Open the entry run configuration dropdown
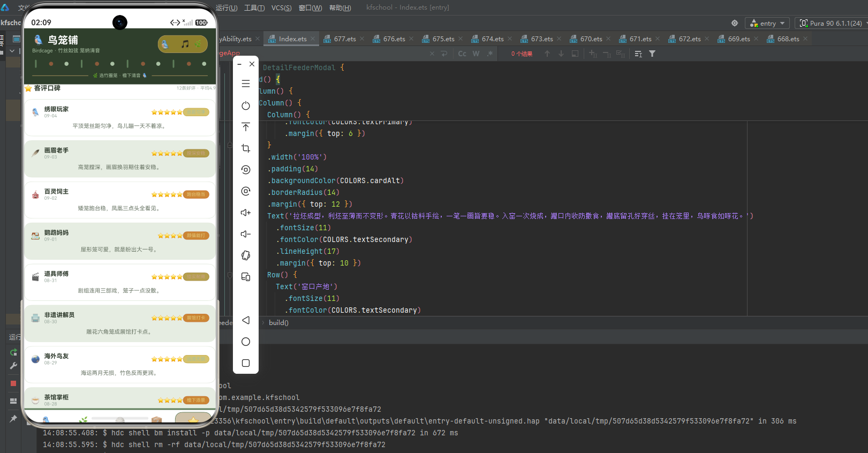The height and width of the screenshot is (453, 868). coord(767,23)
